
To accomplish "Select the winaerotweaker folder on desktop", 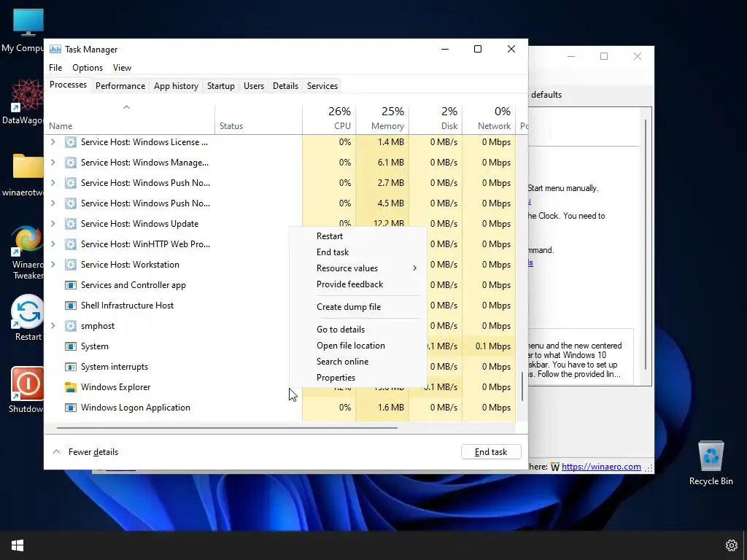I will pyautogui.click(x=28, y=167).
